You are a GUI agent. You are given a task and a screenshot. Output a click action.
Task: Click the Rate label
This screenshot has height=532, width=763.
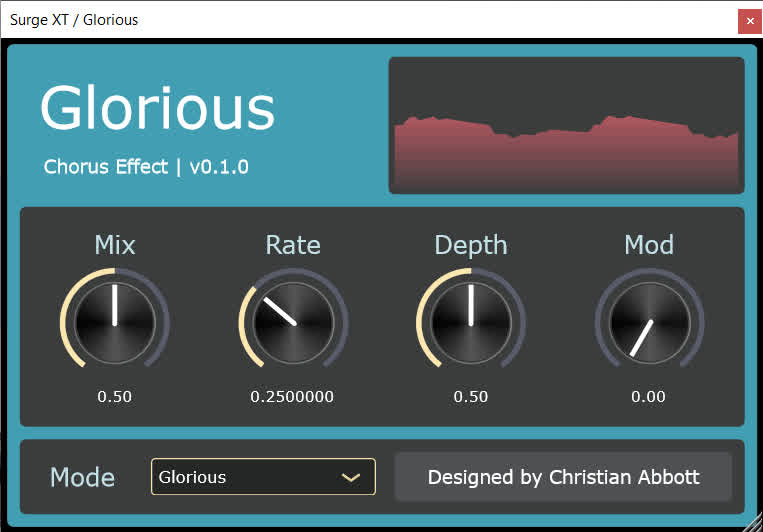pos(293,245)
